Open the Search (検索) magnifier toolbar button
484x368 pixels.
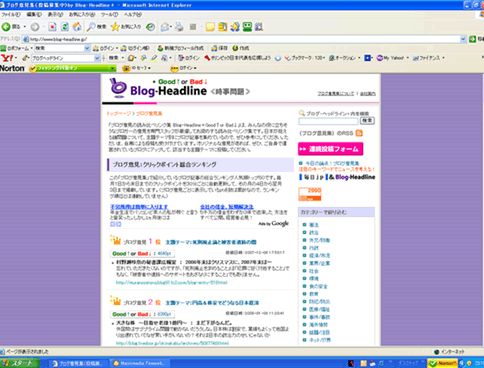(96, 27)
